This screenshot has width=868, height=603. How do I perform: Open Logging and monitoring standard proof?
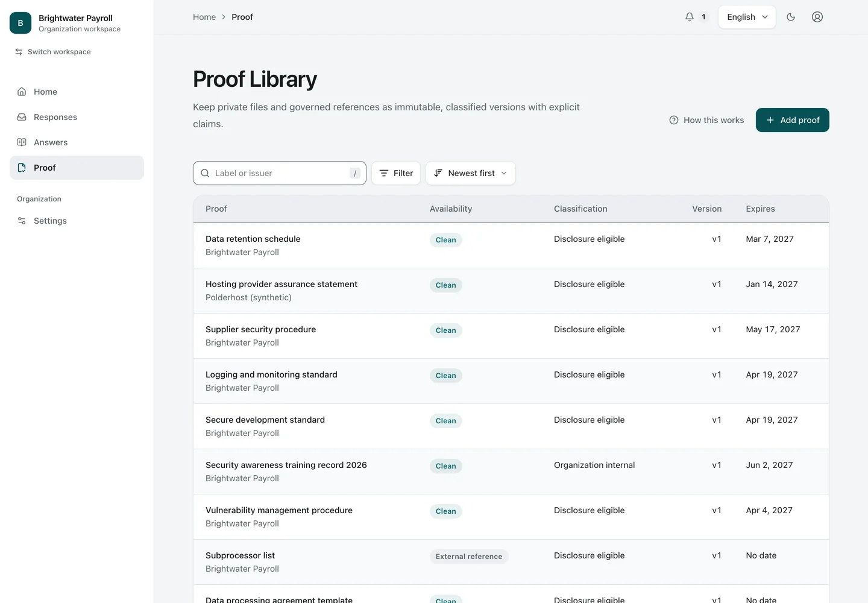coord(511,381)
